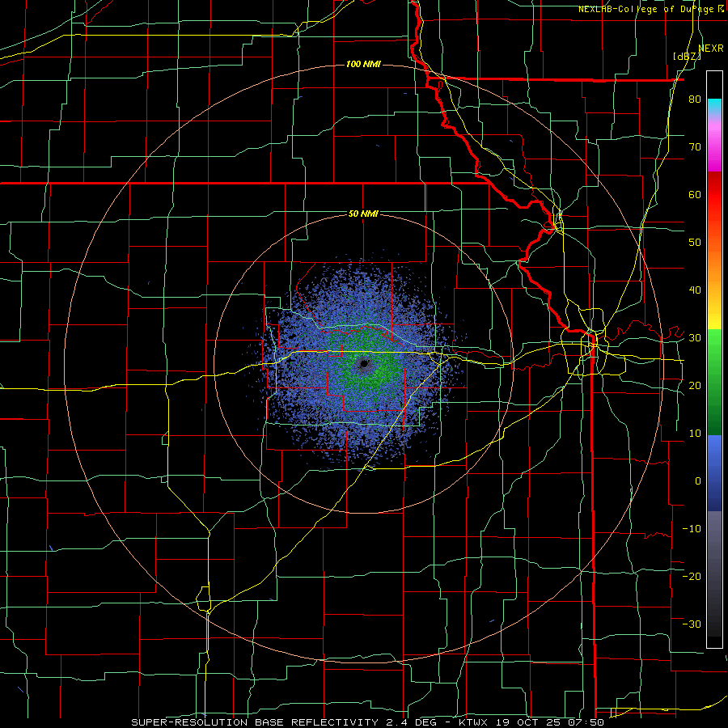728x728 pixels.
Task: Click the -30 value on the dBZ scale
Action: tap(692, 624)
